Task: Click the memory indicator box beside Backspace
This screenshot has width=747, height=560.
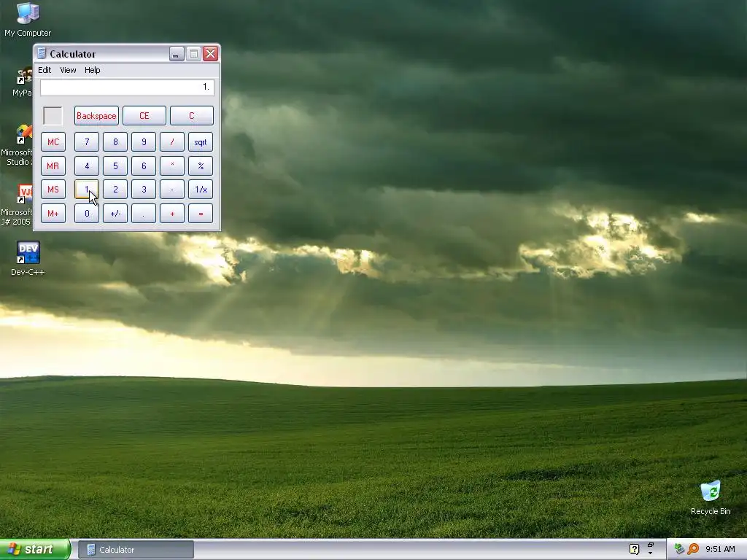Action: 53,116
